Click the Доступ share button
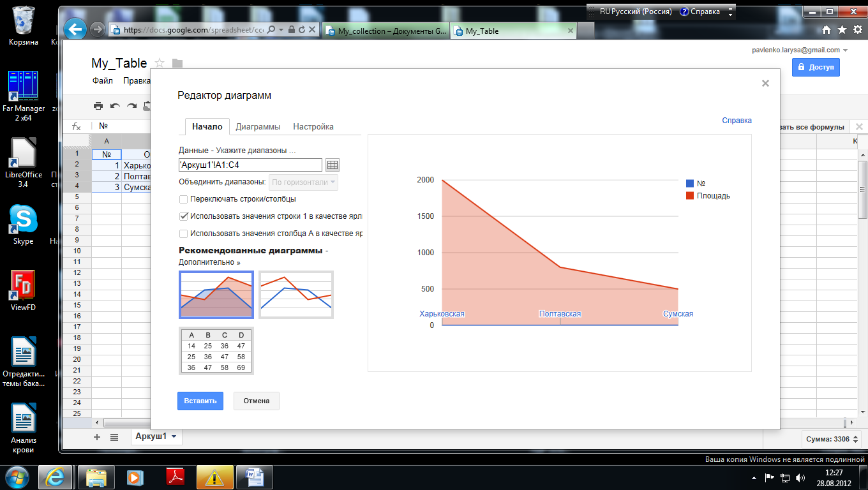This screenshot has width=868, height=490. (816, 67)
